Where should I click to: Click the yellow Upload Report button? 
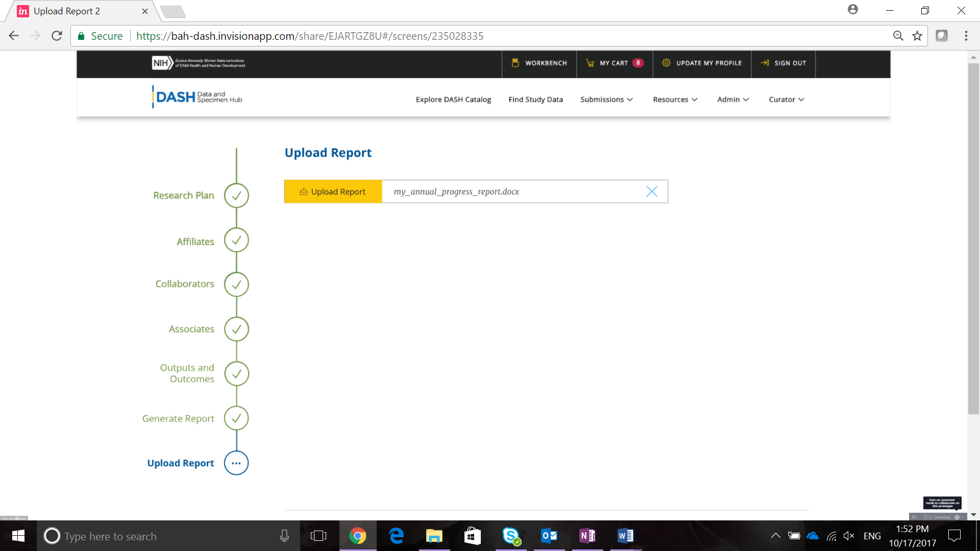click(x=333, y=192)
